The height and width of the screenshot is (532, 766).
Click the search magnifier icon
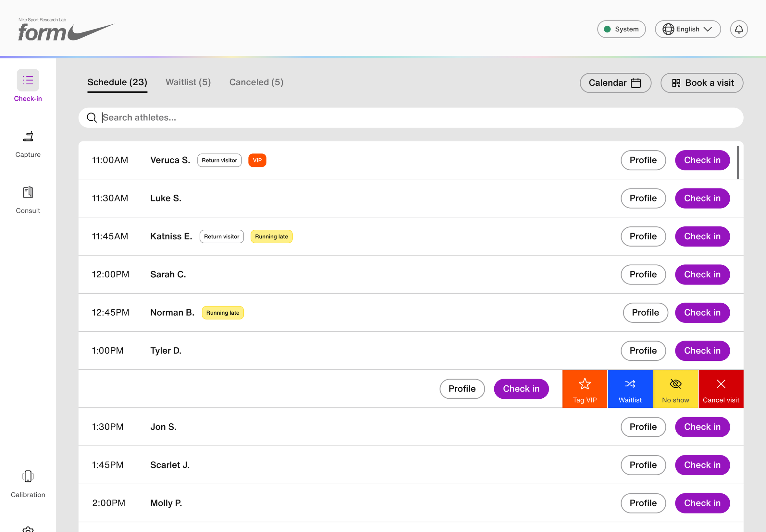92,118
